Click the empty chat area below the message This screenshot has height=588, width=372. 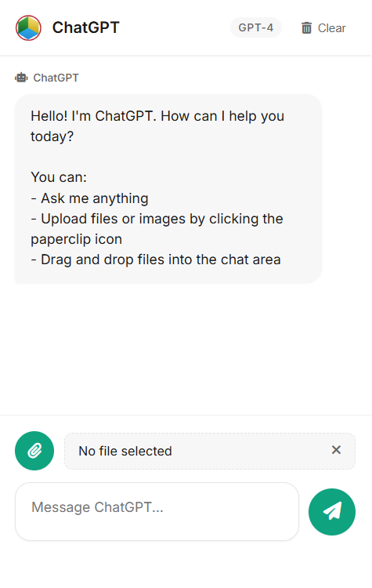pyautogui.click(x=186, y=349)
